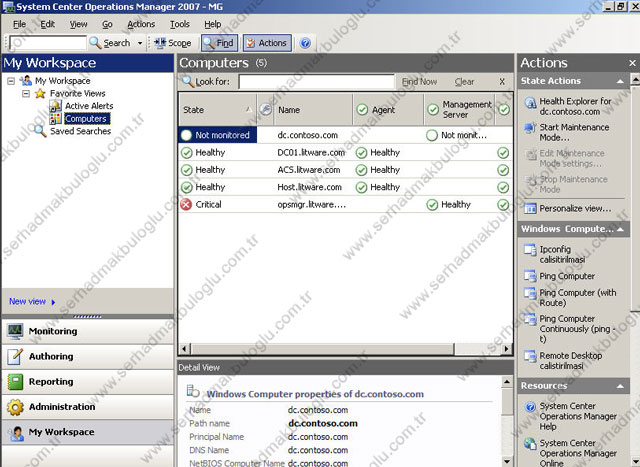Collapse the State Actions section
Viewport: 640px width, 467px height.
(x=620, y=81)
